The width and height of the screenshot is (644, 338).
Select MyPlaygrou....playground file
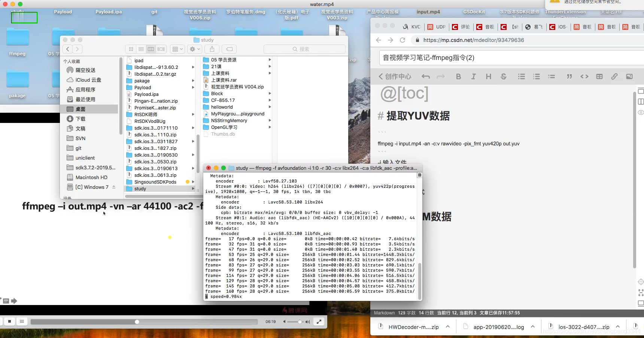point(238,114)
